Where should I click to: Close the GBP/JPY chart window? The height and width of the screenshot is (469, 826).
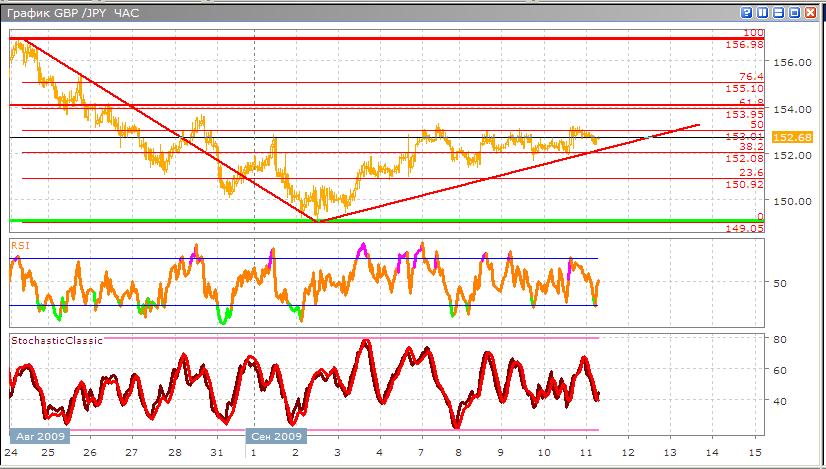point(810,13)
